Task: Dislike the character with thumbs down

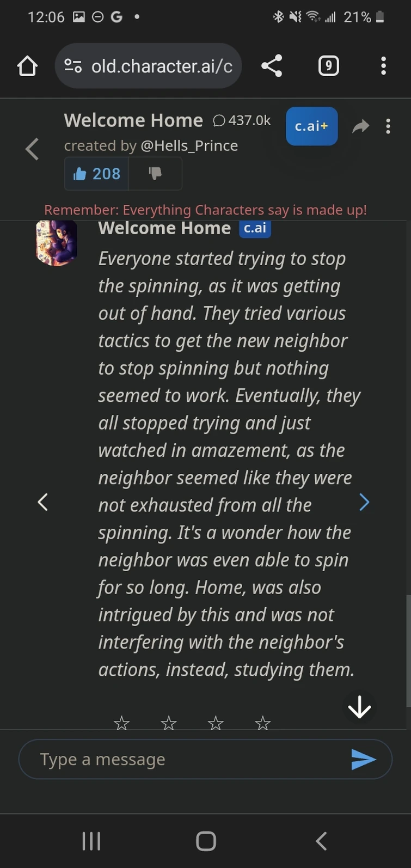Action: click(x=155, y=173)
